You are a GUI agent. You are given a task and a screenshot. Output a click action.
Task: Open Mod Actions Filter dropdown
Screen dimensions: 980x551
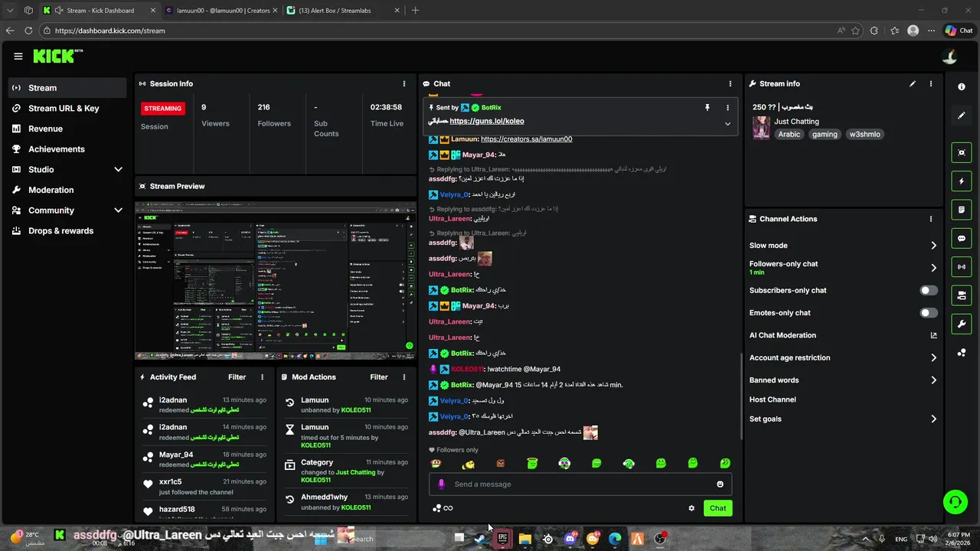(379, 377)
